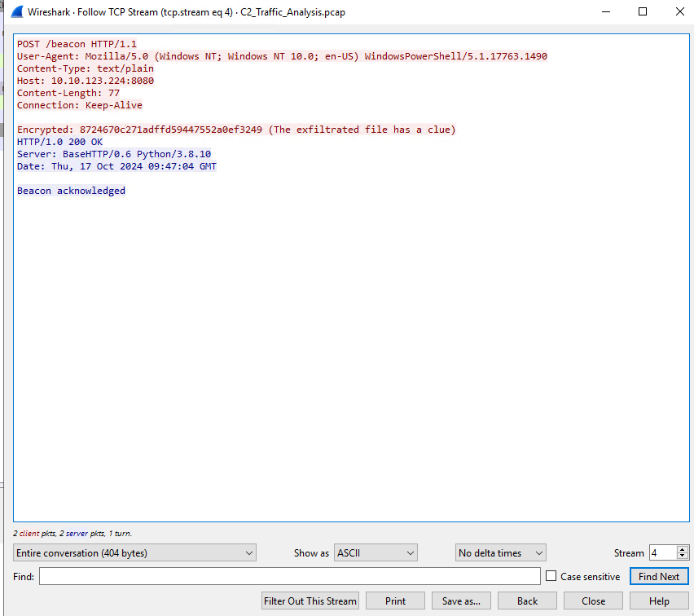Click Filter Out This Stream button

(x=310, y=601)
